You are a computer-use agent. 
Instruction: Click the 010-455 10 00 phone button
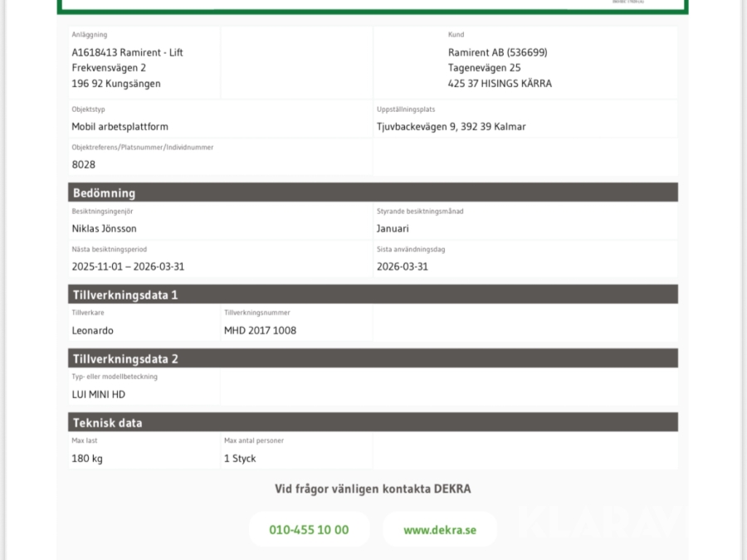309,530
